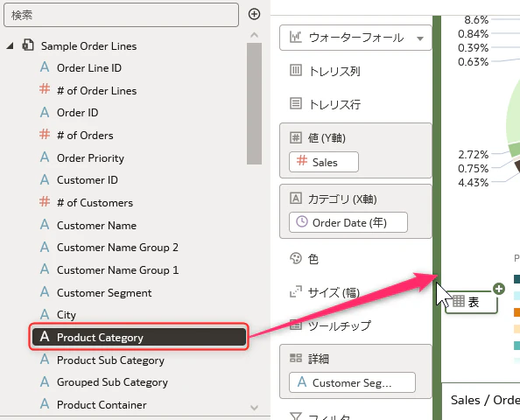This screenshot has height=420, width=520.
Task: Click the Customer Seg... chip in 詳細
Action: tap(352, 382)
